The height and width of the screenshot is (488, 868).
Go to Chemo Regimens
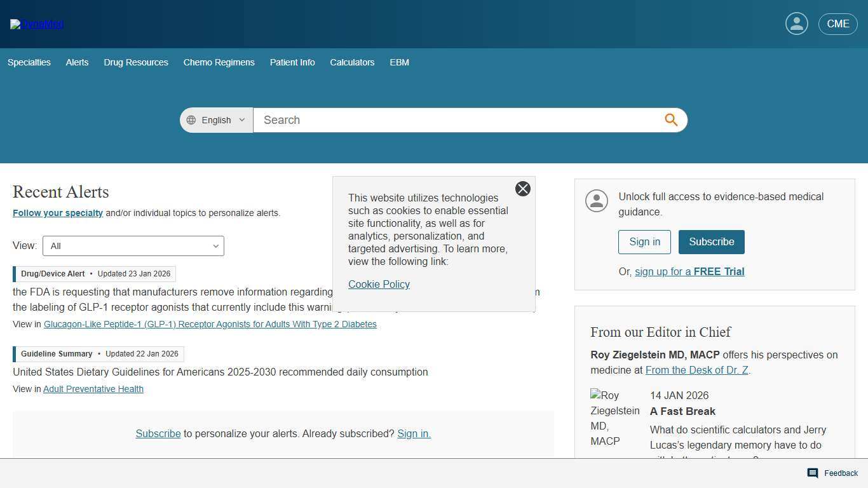[x=219, y=62]
